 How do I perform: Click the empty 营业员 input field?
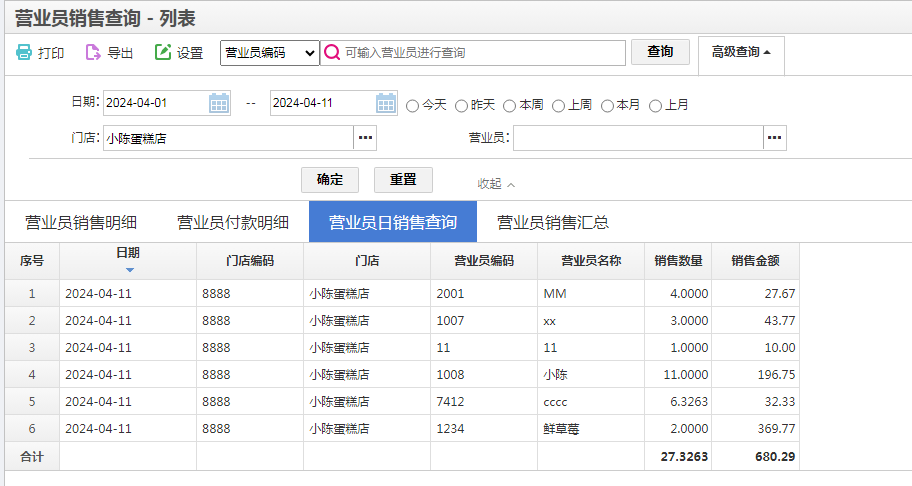pos(638,138)
